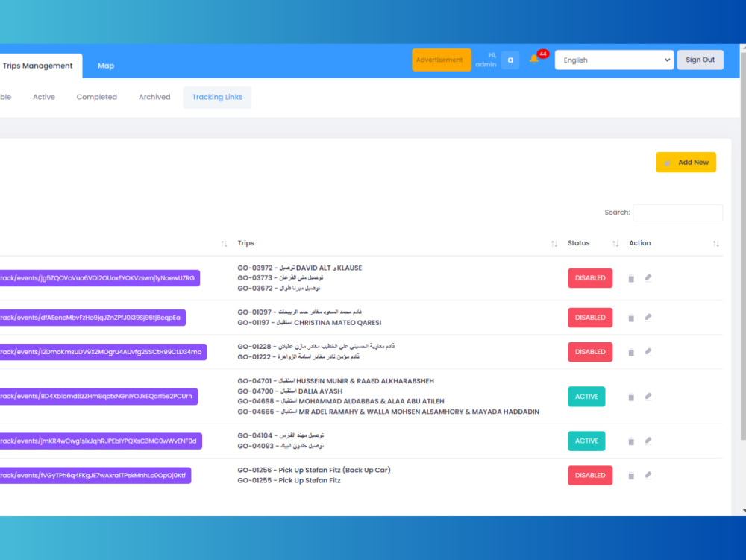This screenshot has width=746, height=560.
Task: Open tracking link ending NaewUZRG
Action: [x=99, y=278]
